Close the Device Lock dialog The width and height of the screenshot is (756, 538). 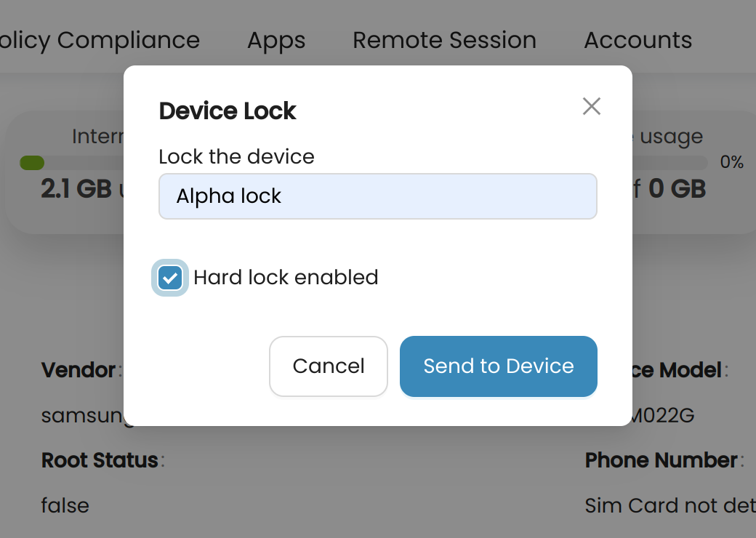coord(591,106)
